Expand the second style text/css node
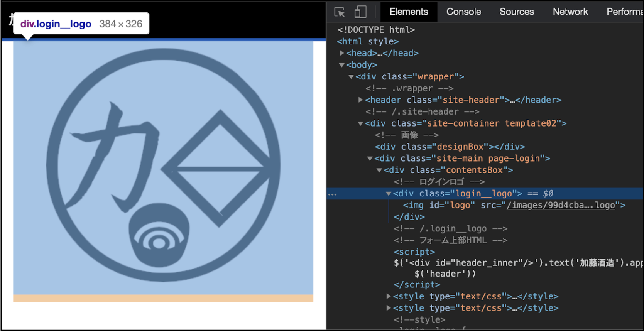Screen dimensions: 644x331 click(x=389, y=308)
